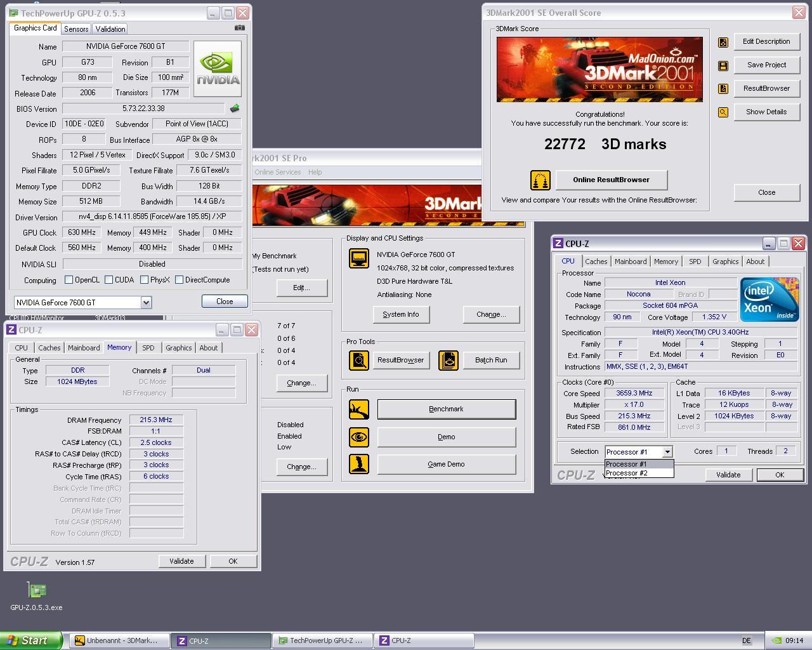The height and width of the screenshot is (650, 812).
Task: Click the Show Details magnifier icon
Action: [x=723, y=112]
